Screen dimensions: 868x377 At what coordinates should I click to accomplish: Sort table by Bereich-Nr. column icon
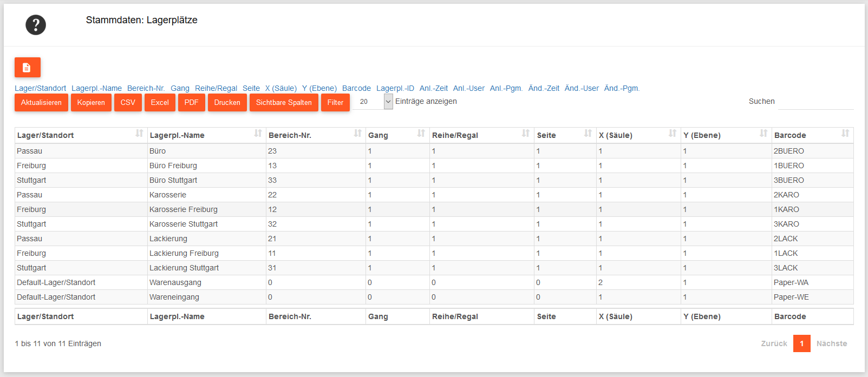[357, 134]
